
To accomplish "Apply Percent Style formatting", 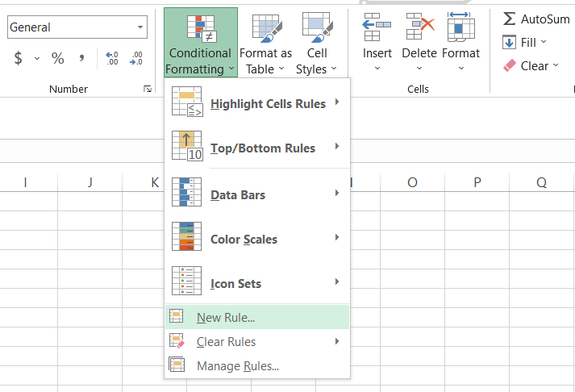I will tap(58, 58).
